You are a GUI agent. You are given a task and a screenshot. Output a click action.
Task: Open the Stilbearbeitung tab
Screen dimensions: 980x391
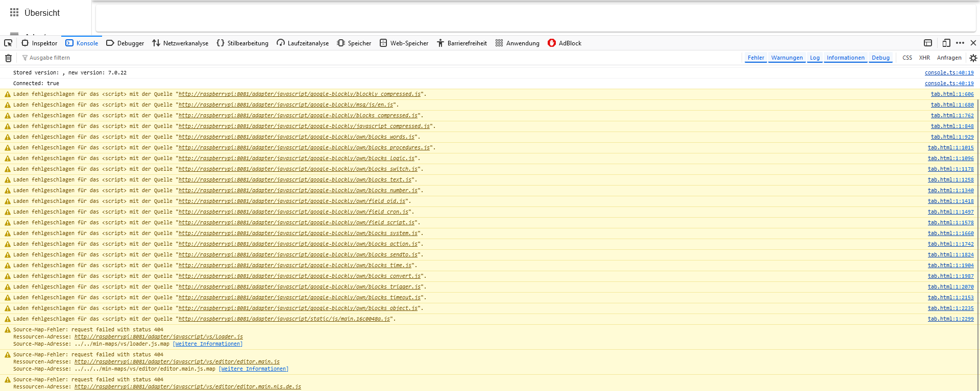click(242, 43)
